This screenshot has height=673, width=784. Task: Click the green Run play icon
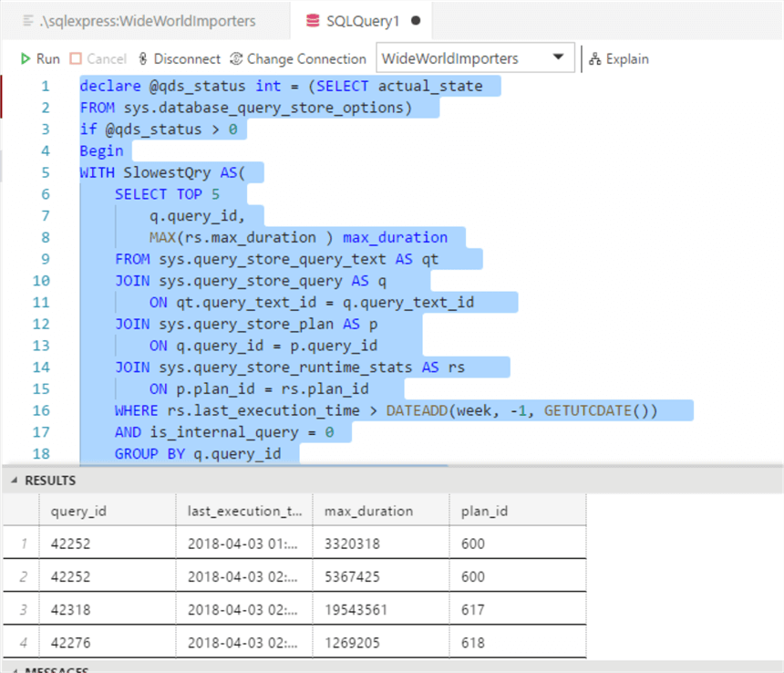(x=26, y=58)
